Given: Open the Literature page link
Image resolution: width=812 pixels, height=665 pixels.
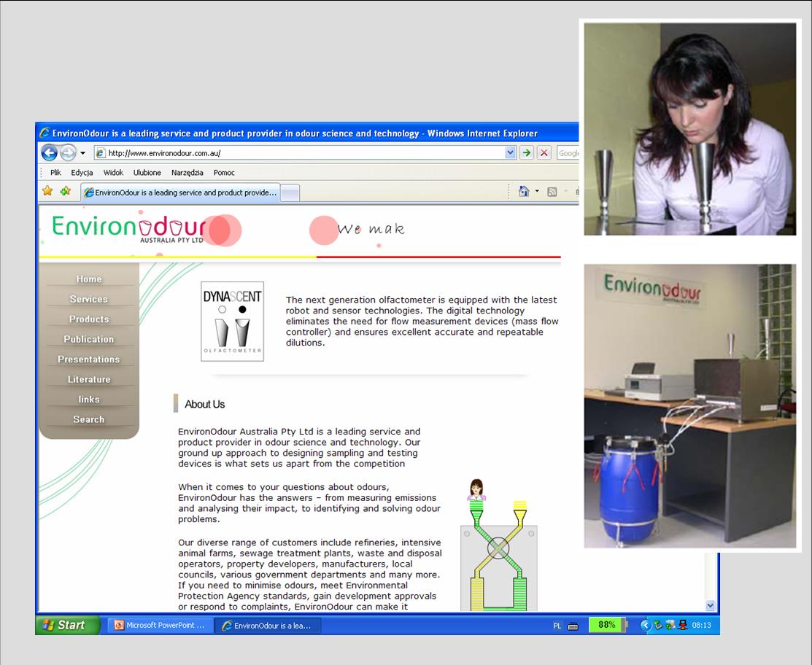Looking at the screenshot, I should 89,379.
